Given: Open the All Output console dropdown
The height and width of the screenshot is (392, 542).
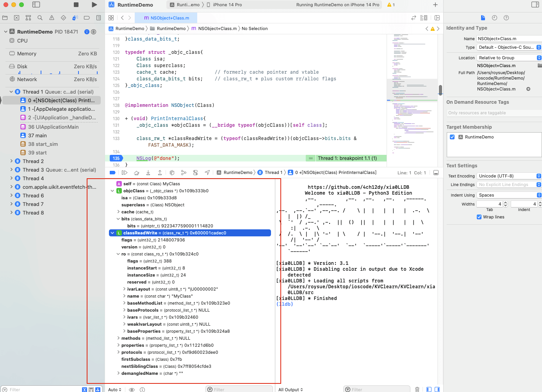Looking at the screenshot, I should click(291, 389).
